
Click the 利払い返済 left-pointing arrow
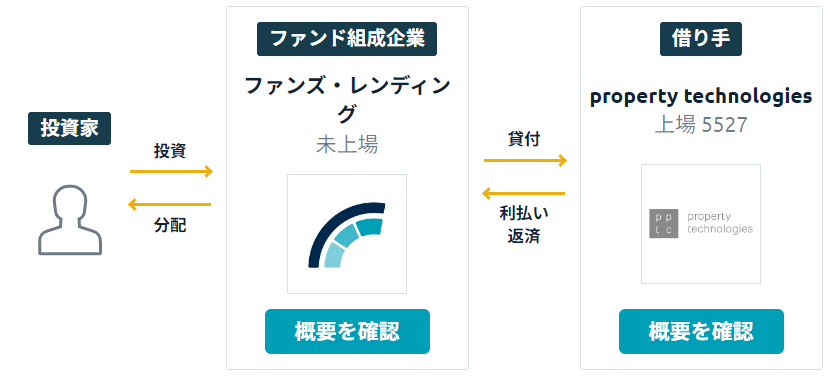click(523, 193)
